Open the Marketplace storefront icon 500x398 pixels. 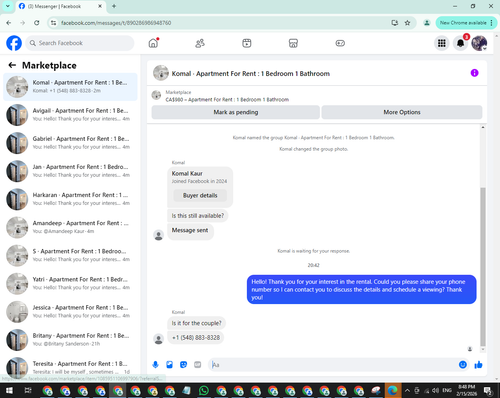point(293,43)
